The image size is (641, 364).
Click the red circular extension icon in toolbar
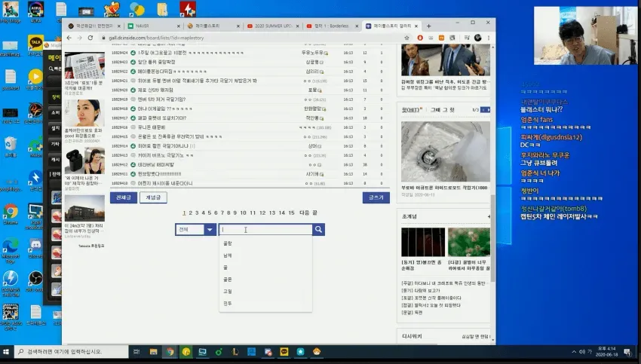pyautogui.click(x=420, y=38)
